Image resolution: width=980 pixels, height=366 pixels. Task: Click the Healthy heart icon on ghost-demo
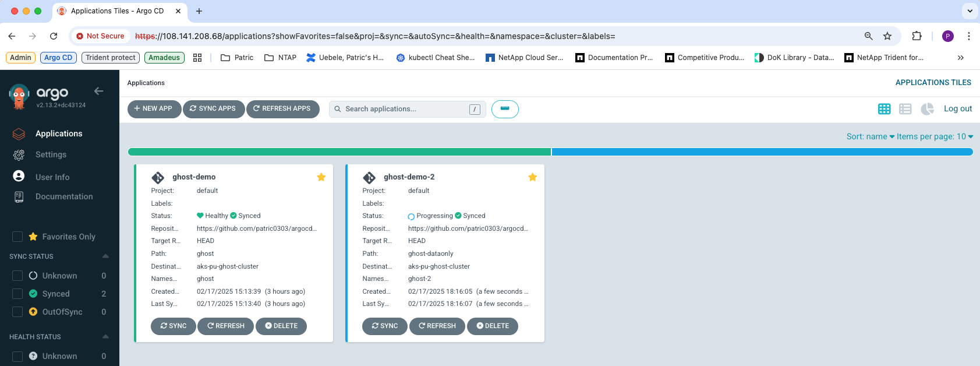pos(200,216)
